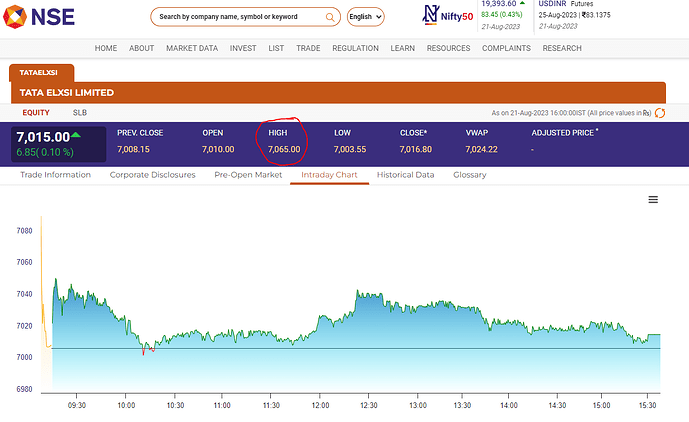Switch to Glossary tab
The image size is (689, 422).
(470, 175)
